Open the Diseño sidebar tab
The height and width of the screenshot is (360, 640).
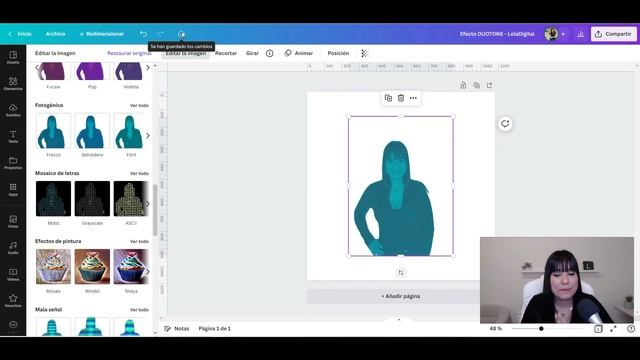(13, 57)
